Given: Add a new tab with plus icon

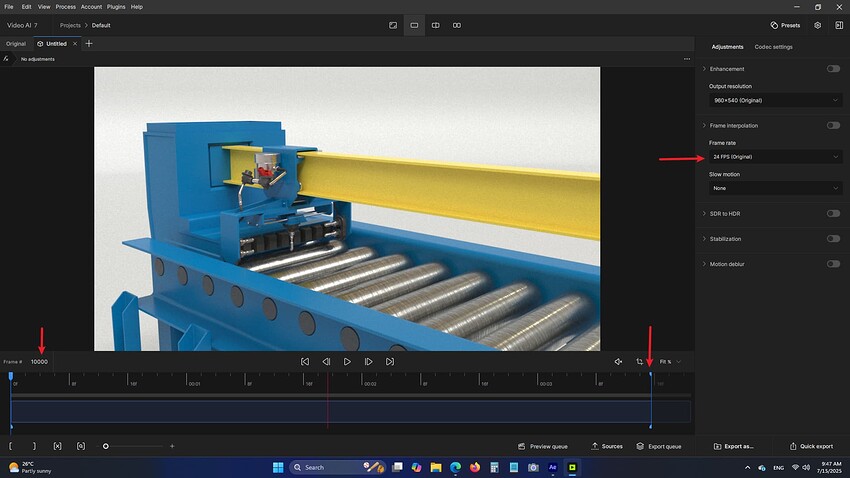Looking at the screenshot, I should [x=89, y=44].
